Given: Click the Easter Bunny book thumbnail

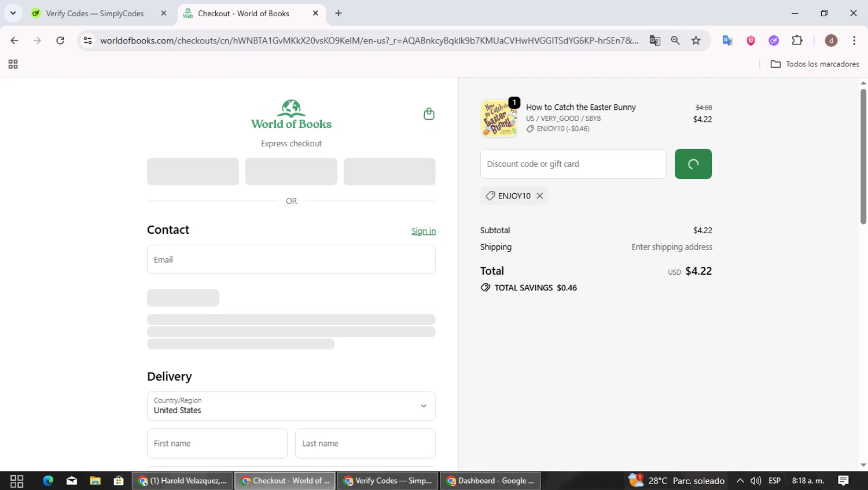Looking at the screenshot, I should point(499,118).
